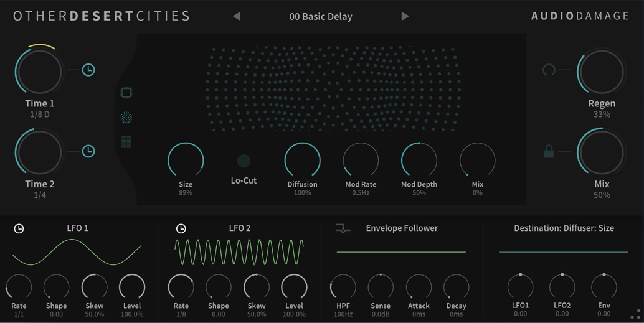Click the LFO 2 waveform display

pos(239,252)
